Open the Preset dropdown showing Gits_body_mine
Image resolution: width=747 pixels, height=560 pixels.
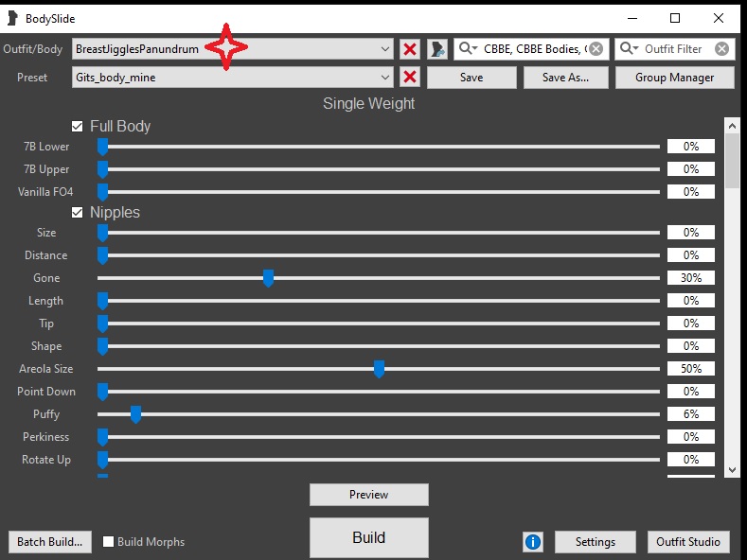(x=385, y=78)
